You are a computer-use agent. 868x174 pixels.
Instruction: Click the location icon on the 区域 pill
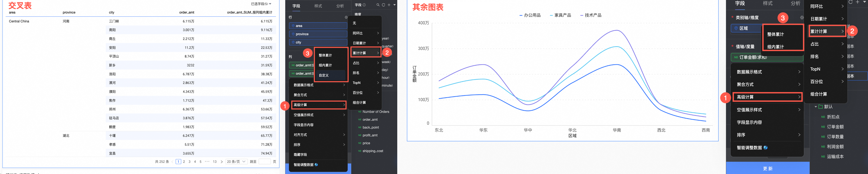pos(736,28)
